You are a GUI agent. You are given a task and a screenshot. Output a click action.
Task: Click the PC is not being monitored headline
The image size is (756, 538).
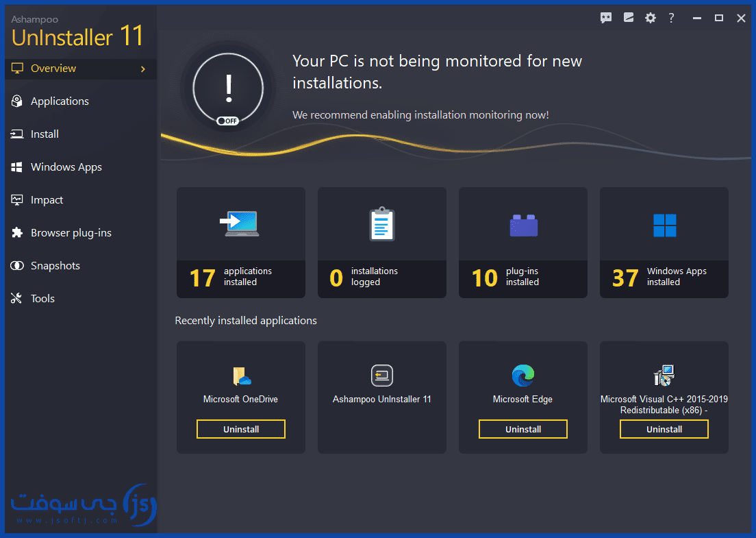437,72
